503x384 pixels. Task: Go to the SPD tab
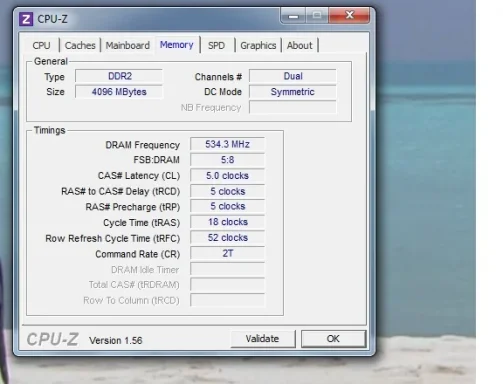click(x=216, y=45)
